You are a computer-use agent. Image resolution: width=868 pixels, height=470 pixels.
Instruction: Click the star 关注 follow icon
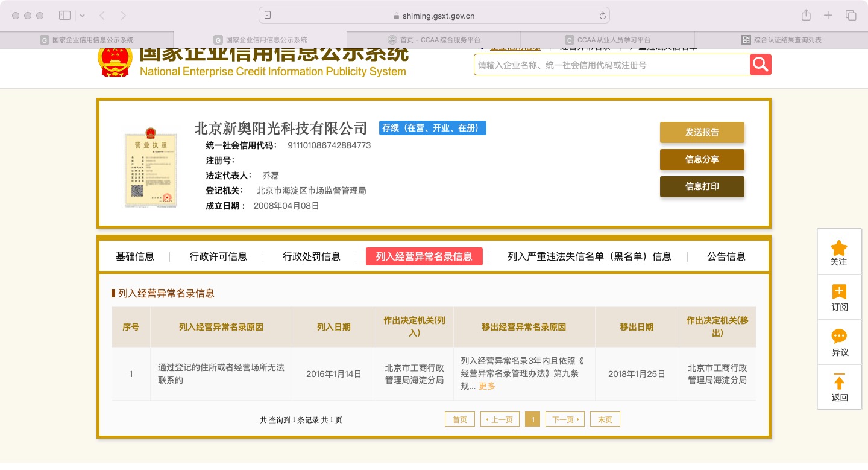pos(838,248)
